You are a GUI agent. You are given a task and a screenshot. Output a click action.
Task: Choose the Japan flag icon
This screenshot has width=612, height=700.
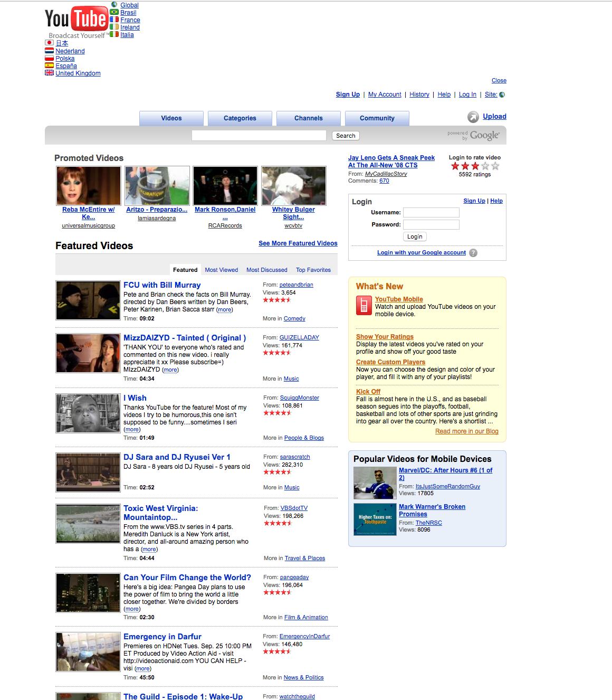pos(50,43)
